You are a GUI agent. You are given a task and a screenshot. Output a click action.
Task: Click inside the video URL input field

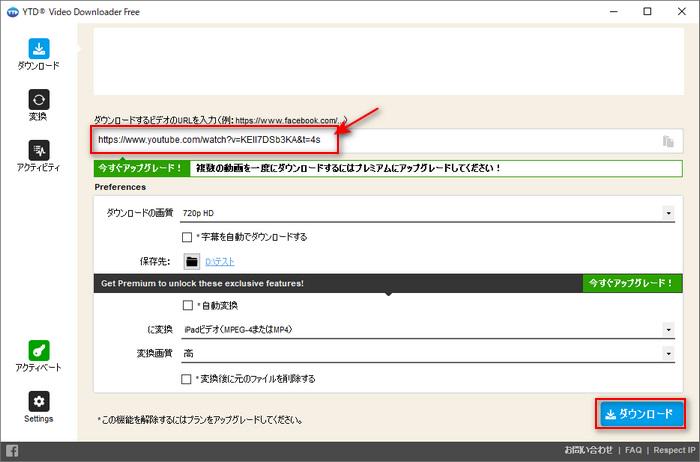pyautogui.click(x=388, y=141)
